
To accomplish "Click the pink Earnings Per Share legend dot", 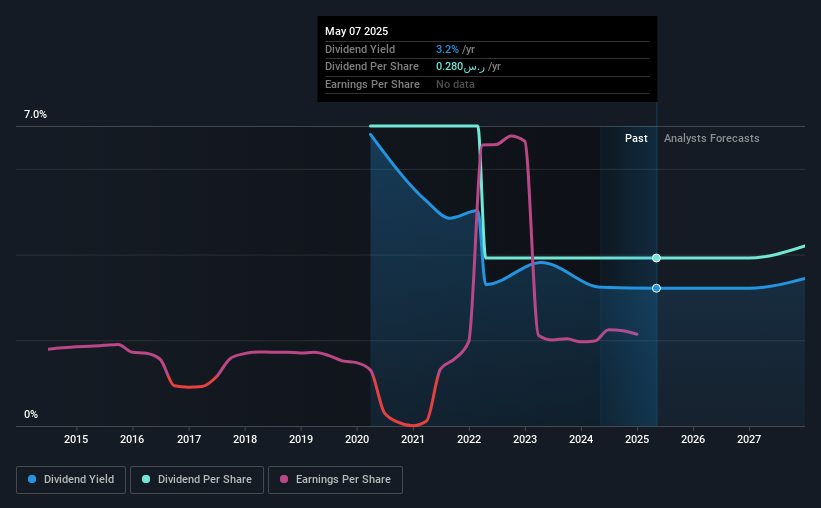I will coord(284,479).
